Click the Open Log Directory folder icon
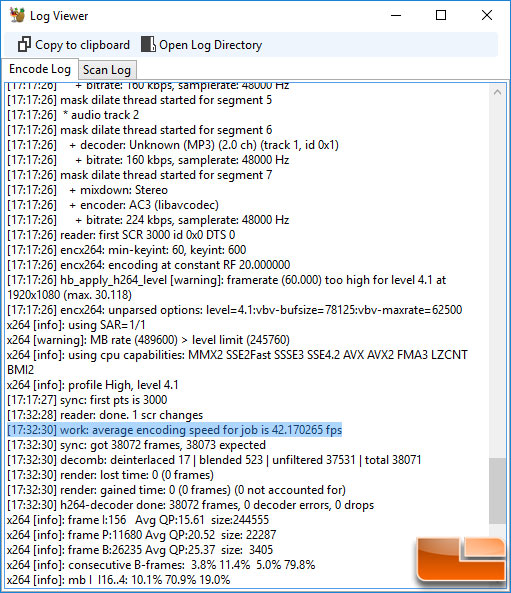The image size is (511, 593). tap(148, 45)
